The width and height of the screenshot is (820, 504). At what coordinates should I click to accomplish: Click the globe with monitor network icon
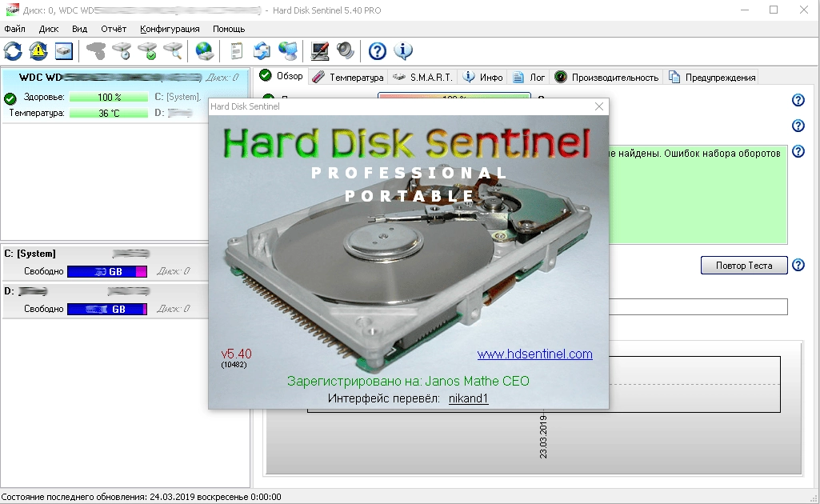[x=288, y=51]
